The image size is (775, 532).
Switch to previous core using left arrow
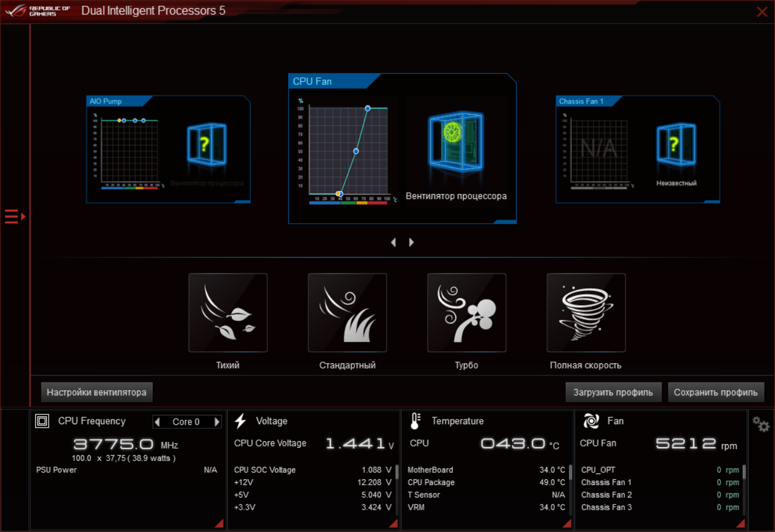[157, 422]
